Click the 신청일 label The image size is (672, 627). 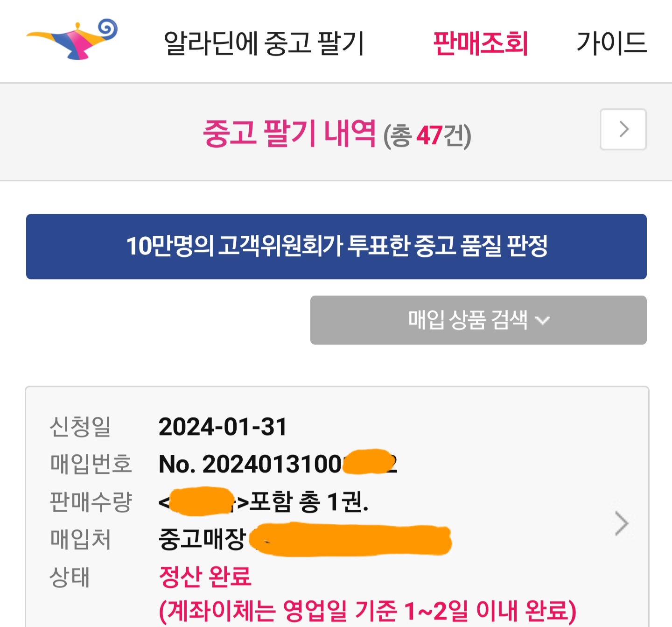pos(80,427)
